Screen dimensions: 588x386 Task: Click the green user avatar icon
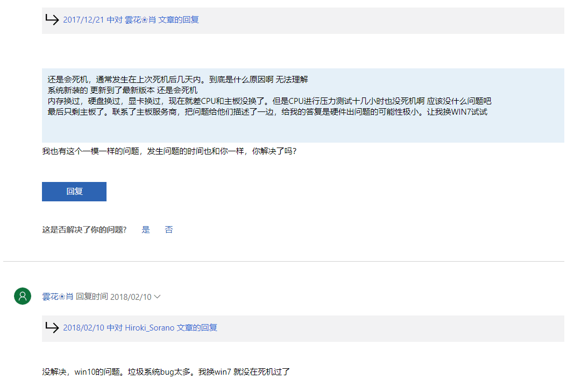(x=23, y=296)
